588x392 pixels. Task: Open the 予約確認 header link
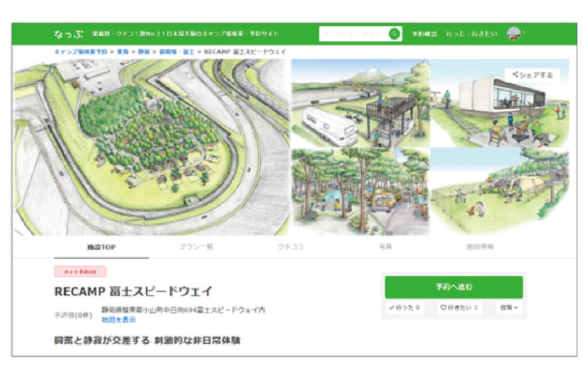tap(424, 34)
